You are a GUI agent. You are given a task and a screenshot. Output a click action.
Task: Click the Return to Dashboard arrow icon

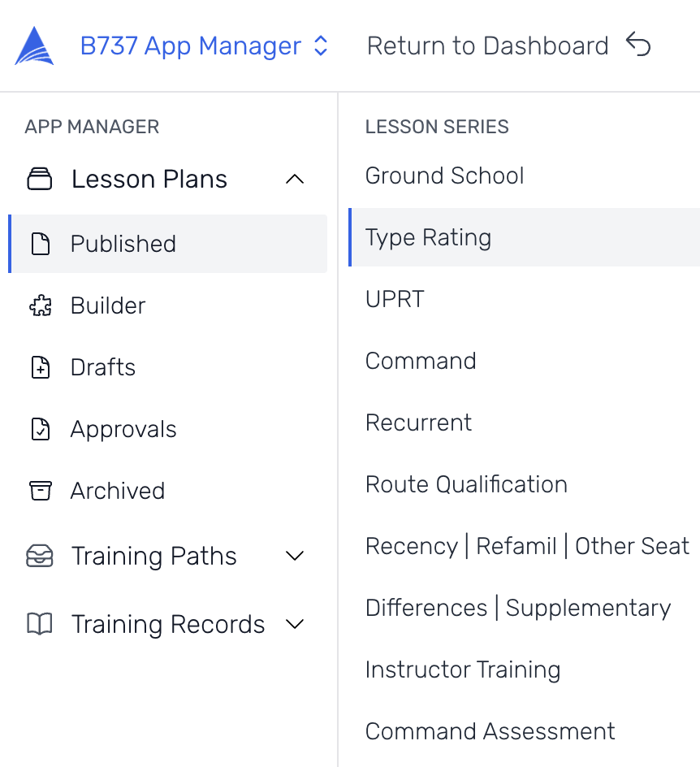(x=638, y=45)
